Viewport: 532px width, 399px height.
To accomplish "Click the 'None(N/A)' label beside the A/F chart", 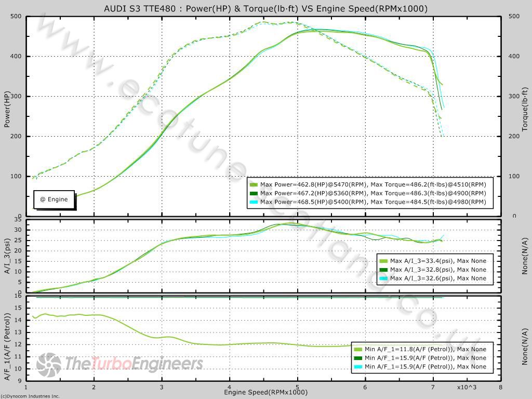I will pos(525,346).
